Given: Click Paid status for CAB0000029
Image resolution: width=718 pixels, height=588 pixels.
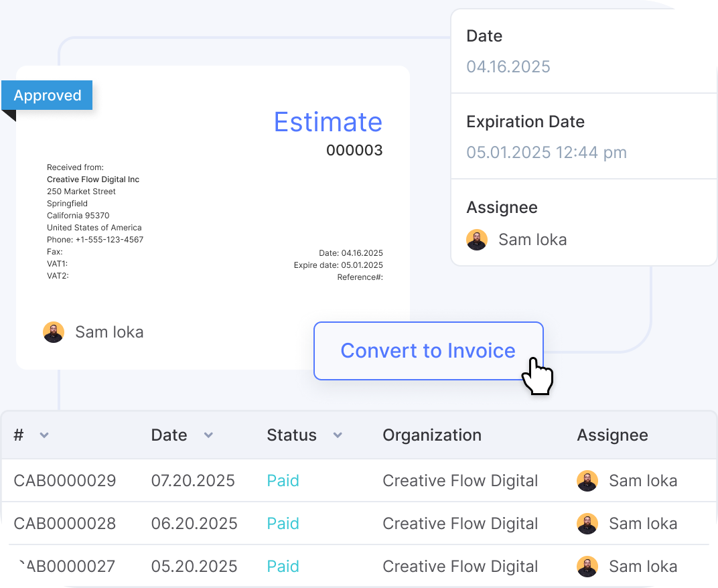Looking at the screenshot, I should [283, 481].
